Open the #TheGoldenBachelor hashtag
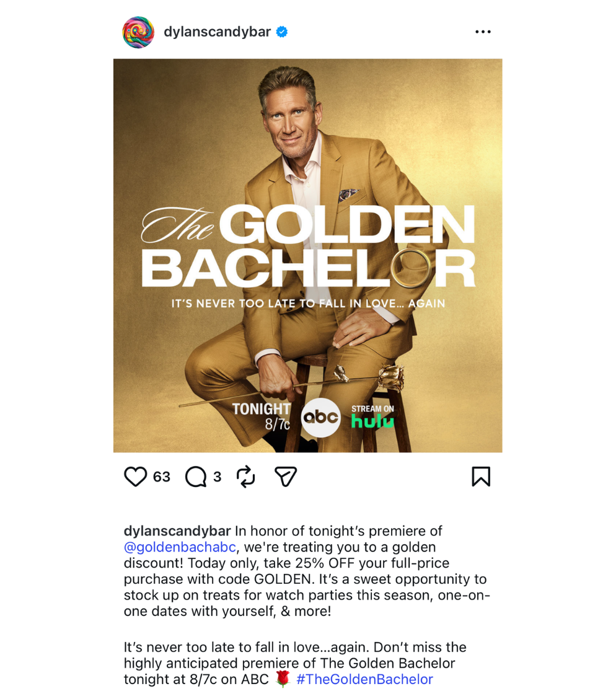616x694 pixels. [364, 679]
